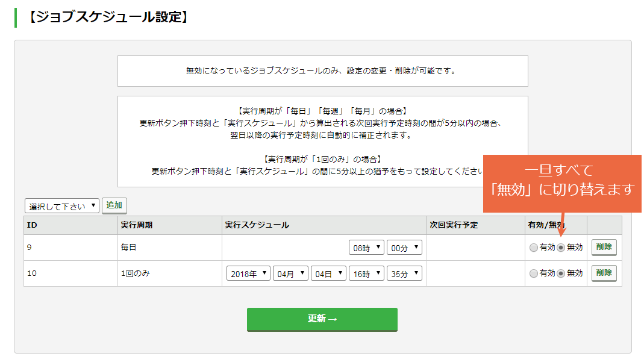Select 無効 radio for job ID 10
This screenshot has height=362, width=644.
(561, 273)
